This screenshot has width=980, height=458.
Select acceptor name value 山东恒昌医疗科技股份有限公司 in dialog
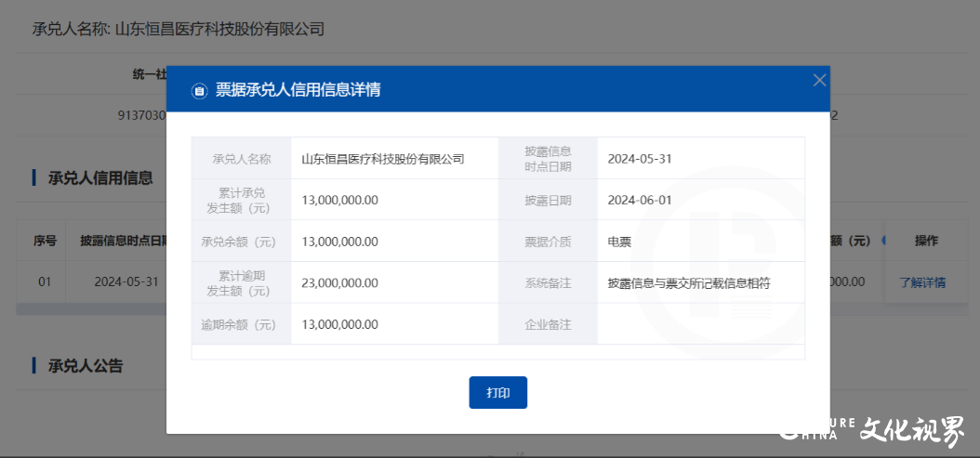pyautogui.click(x=383, y=159)
